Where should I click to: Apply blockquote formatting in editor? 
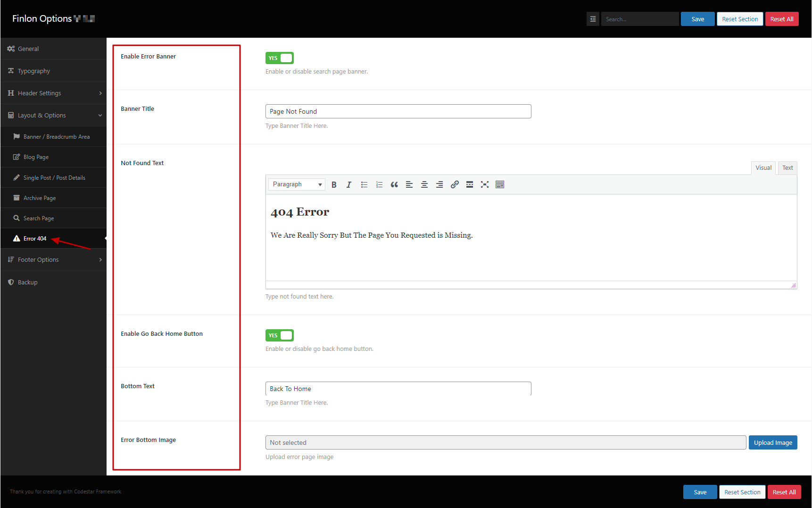coord(394,185)
